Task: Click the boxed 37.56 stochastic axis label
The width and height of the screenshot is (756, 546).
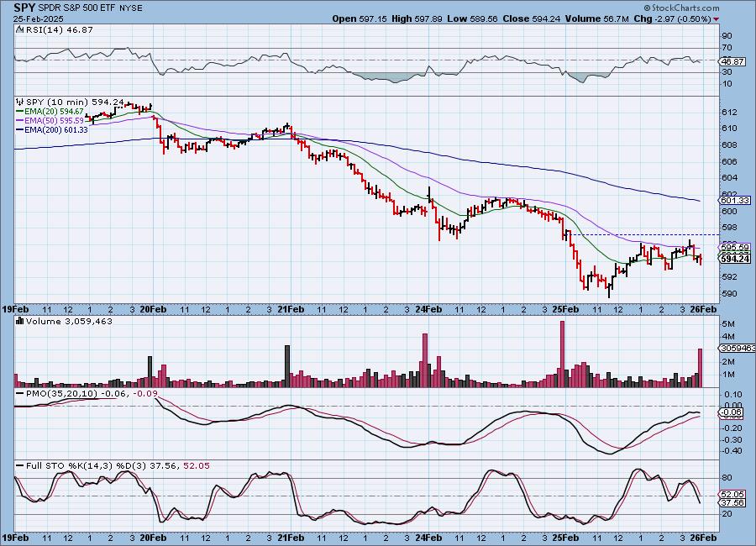Action: coord(732,502)
